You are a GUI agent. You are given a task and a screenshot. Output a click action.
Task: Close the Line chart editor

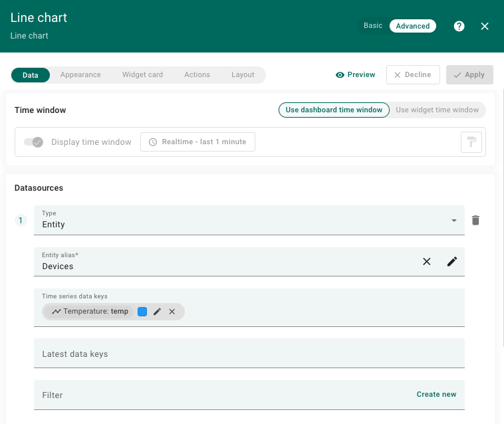tap(485, 26)
